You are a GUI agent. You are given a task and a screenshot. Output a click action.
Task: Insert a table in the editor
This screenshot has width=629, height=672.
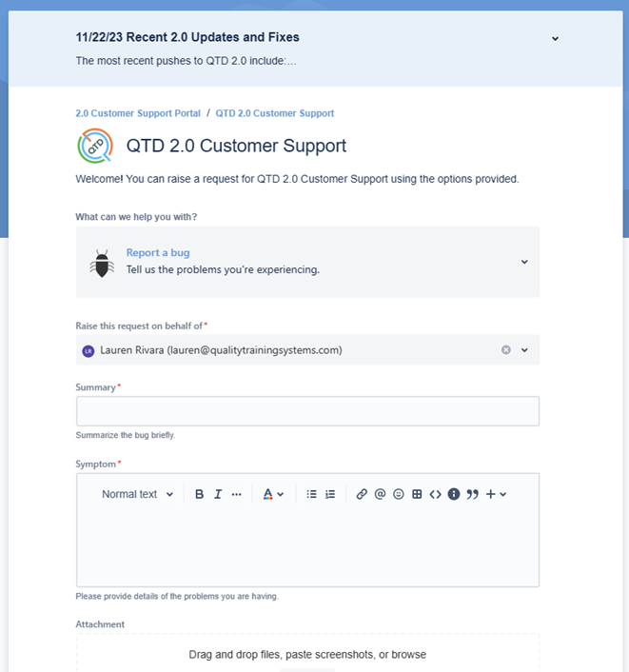coord(417,494)
